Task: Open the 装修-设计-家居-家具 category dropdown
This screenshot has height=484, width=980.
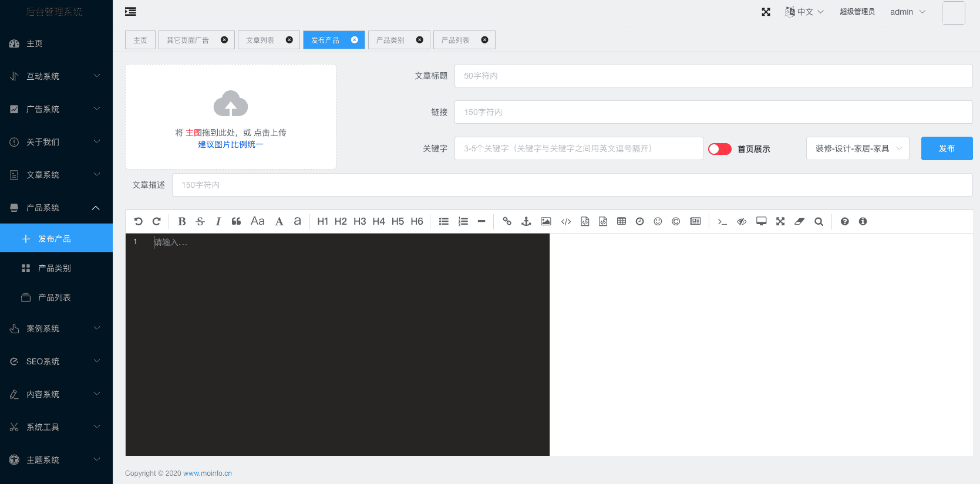Action: [857, 148]
